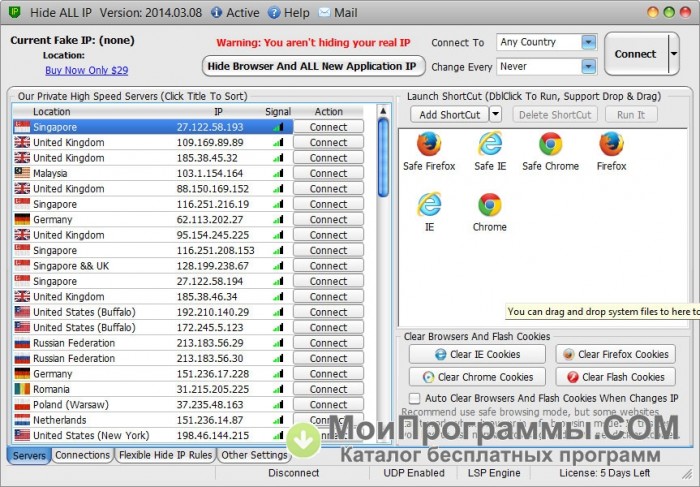This screenshot has height=487, width=700.
Task: Click flag of Singapore && UK row
Action: [x=22, y=266]
